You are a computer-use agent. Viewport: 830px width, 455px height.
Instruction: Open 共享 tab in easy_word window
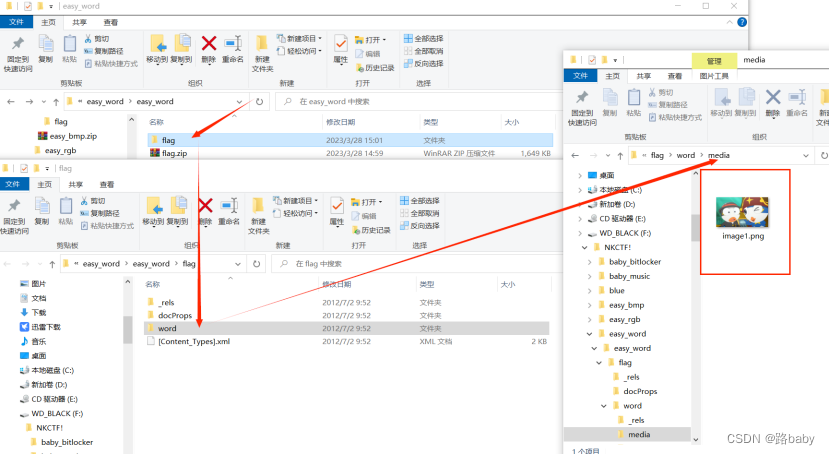(x=79, y=22)
